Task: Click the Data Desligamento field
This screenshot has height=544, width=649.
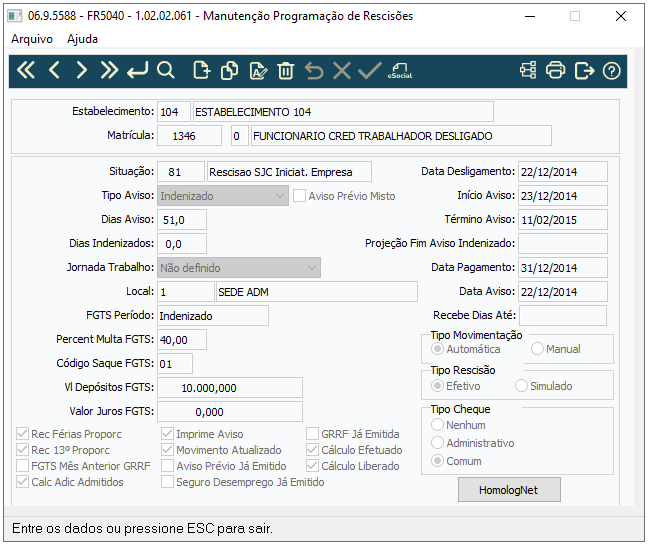Action: point(563,172)
